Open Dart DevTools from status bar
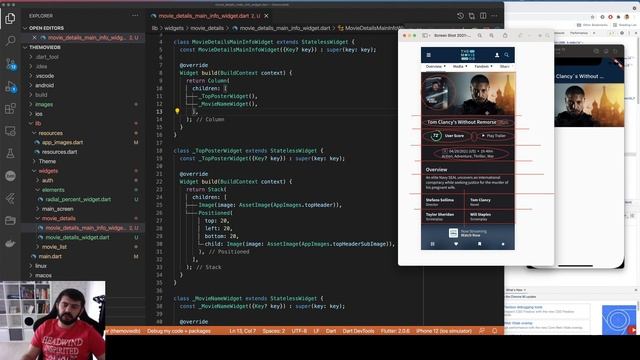Image resolution: width=640 pixels, height=360 pixels. tap(358, 331)
